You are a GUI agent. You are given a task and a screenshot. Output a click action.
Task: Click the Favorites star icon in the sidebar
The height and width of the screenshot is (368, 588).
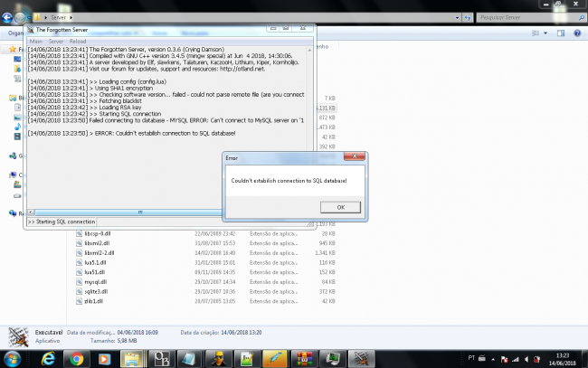coord(13,49)
